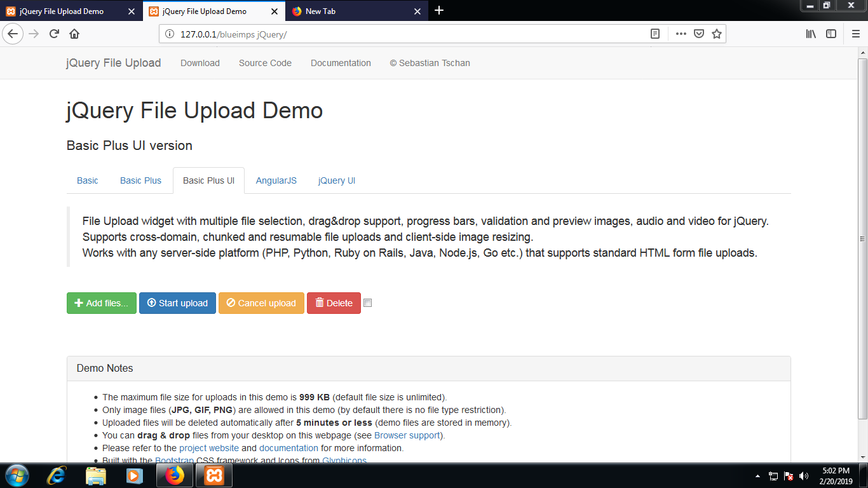Viewport: 868px width, 488px height.
Task: Toggle reader view in the address bar
Action: (655, 34)
